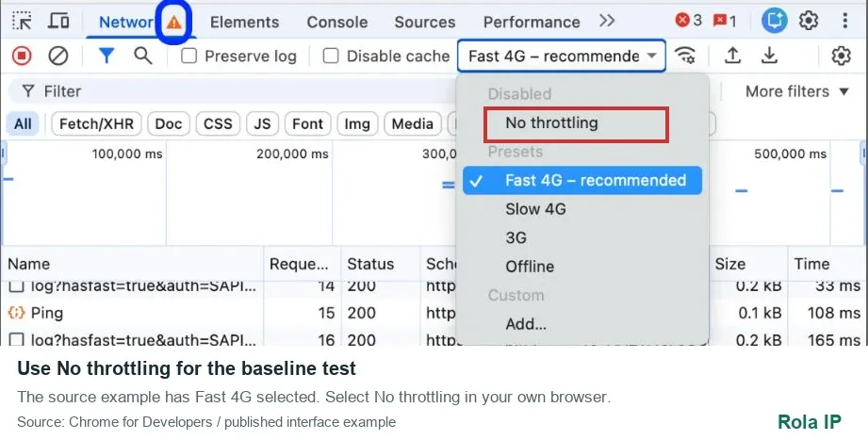Open the network search magnifier

coord(143,56)
